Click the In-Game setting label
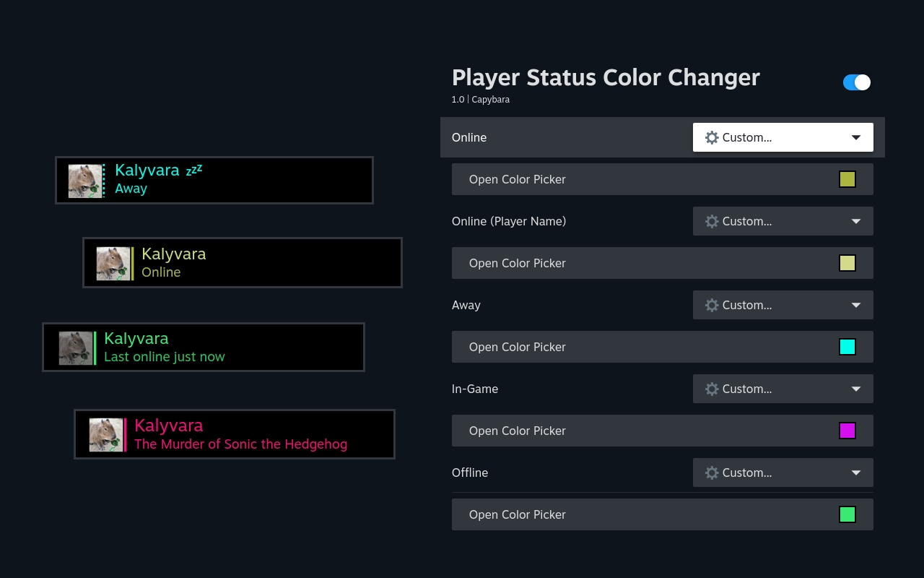 (x=475, y=389)
